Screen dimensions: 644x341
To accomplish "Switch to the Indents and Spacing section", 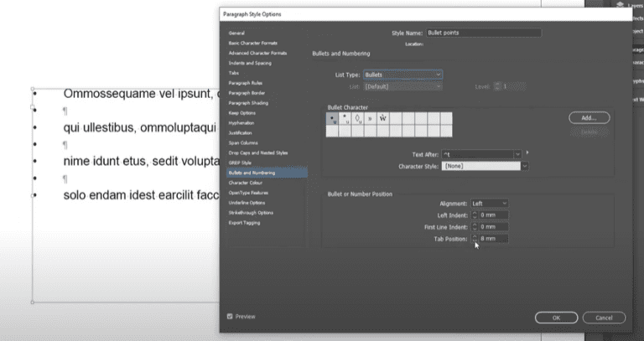I will pyautogui.click(x=248, y=63).
